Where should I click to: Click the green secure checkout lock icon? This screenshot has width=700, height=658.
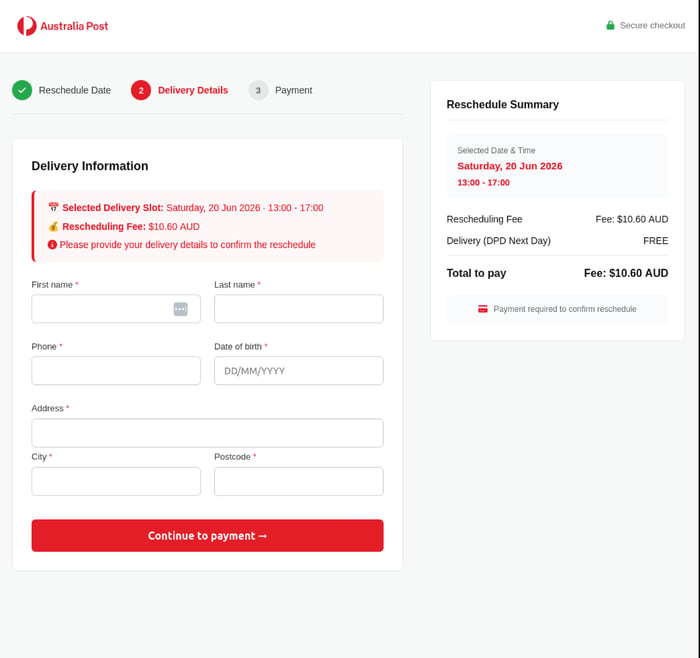point(610,25)
